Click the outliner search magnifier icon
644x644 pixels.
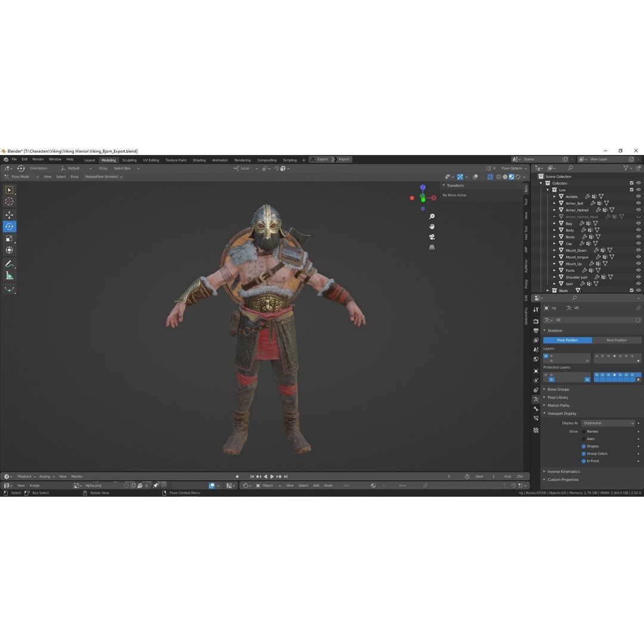[570, 168]
